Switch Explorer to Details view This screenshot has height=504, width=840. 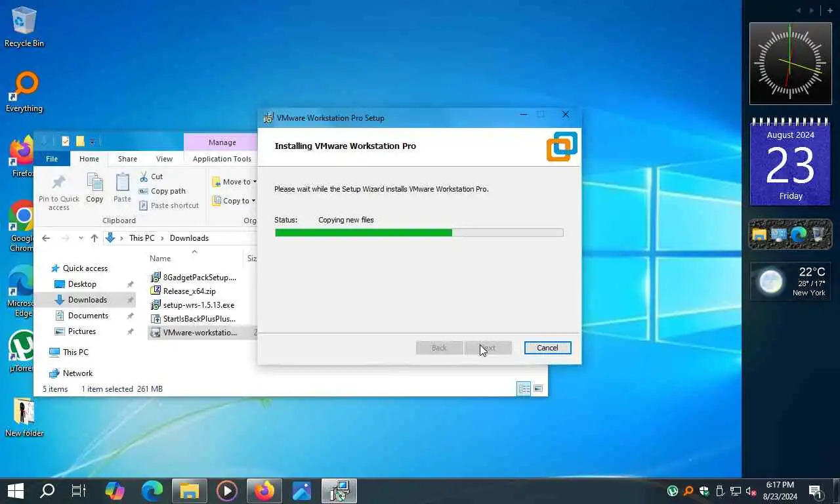524,389
